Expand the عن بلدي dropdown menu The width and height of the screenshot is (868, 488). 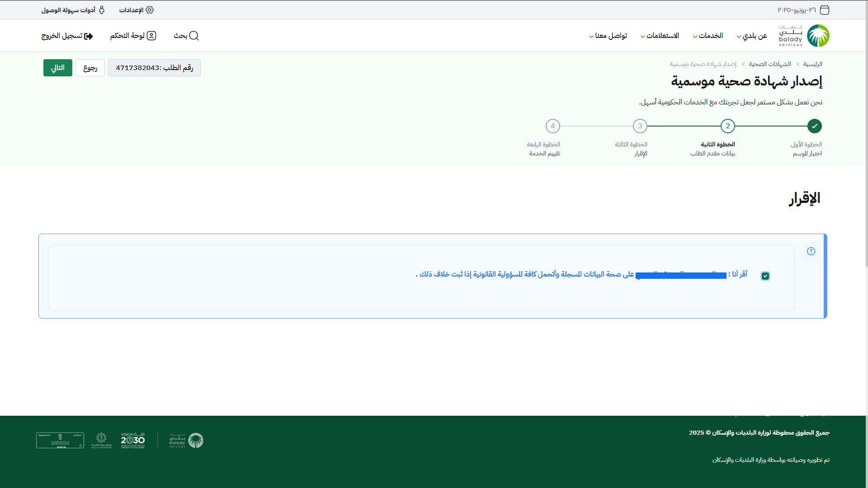[x=755, y=36]
